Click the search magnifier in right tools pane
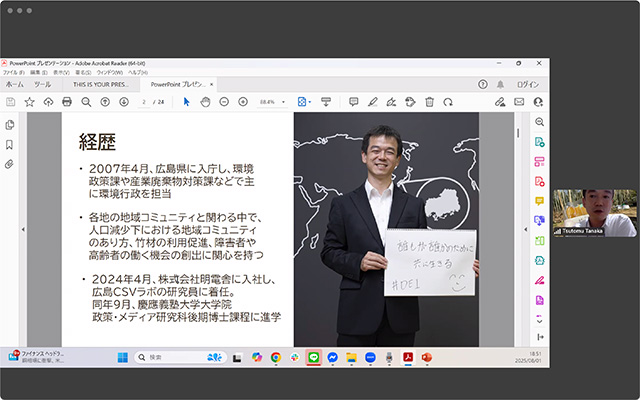 [539, 122]
